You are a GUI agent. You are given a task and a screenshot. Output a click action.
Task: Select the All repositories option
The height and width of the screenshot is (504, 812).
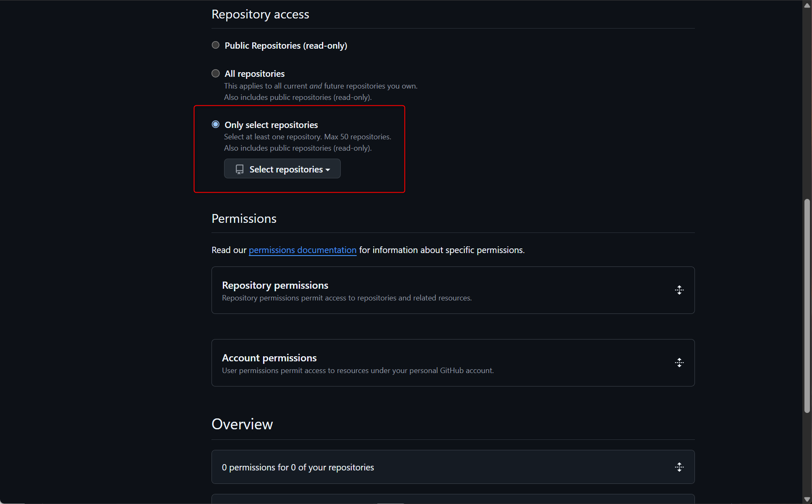(215, 73)
